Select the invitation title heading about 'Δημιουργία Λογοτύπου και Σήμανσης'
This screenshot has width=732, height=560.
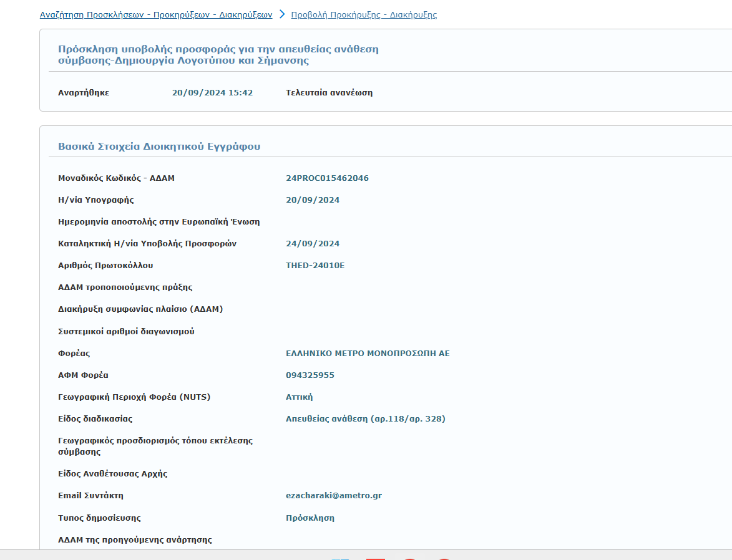click(218, 55)
